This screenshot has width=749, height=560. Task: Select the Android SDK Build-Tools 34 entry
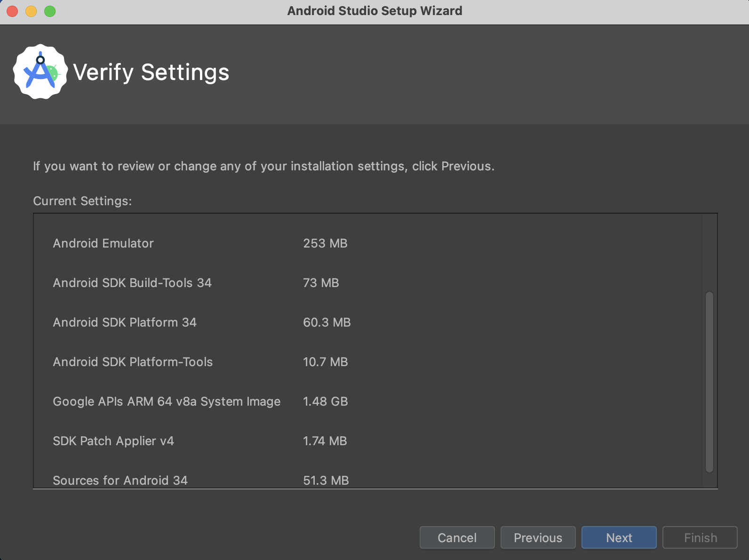[132, 283]
